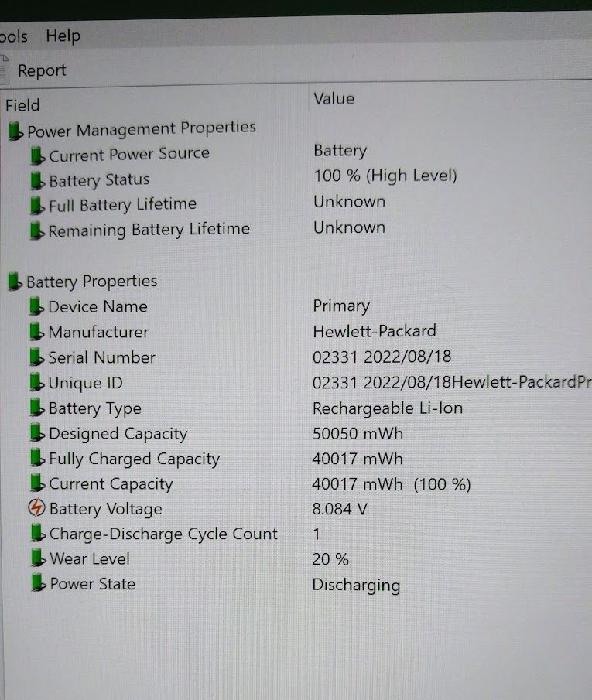Click the Fully Charged Capacity row icon
This screenshot has height=700, width=592.
pyautogui.click(x=37, y=458)
